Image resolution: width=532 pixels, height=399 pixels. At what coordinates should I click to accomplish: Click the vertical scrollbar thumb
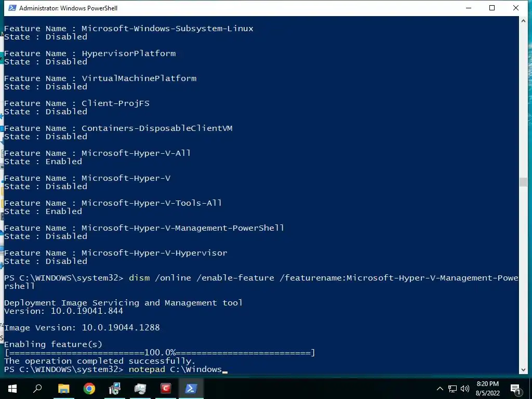click(x=523, y=182)
